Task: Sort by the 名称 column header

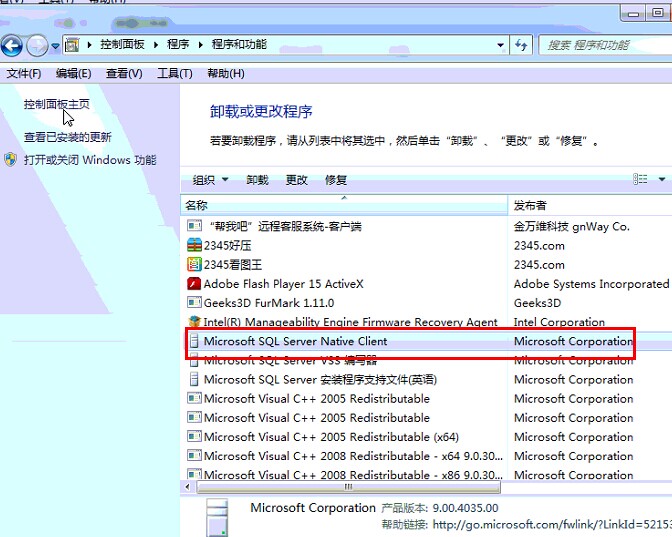Action: [344, 205]
